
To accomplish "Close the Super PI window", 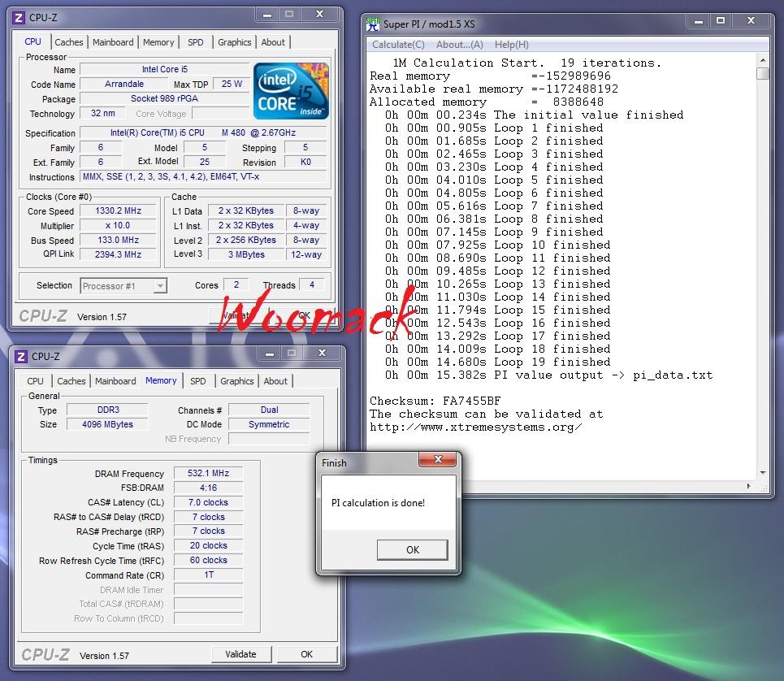I will tap(751, 21).
